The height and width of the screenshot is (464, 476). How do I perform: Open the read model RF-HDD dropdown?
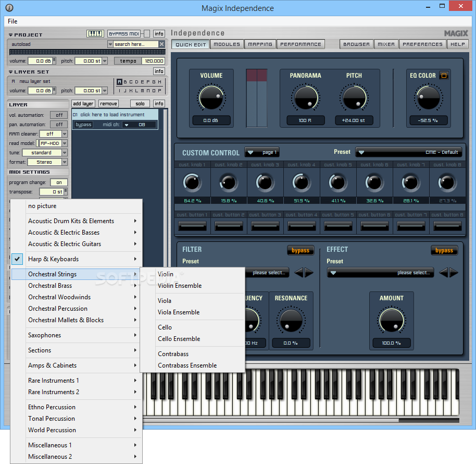65,143
